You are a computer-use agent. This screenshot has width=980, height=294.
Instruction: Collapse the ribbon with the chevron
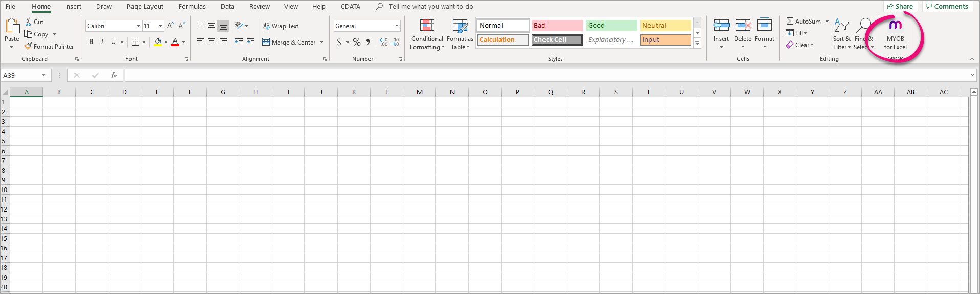[972, 59]
